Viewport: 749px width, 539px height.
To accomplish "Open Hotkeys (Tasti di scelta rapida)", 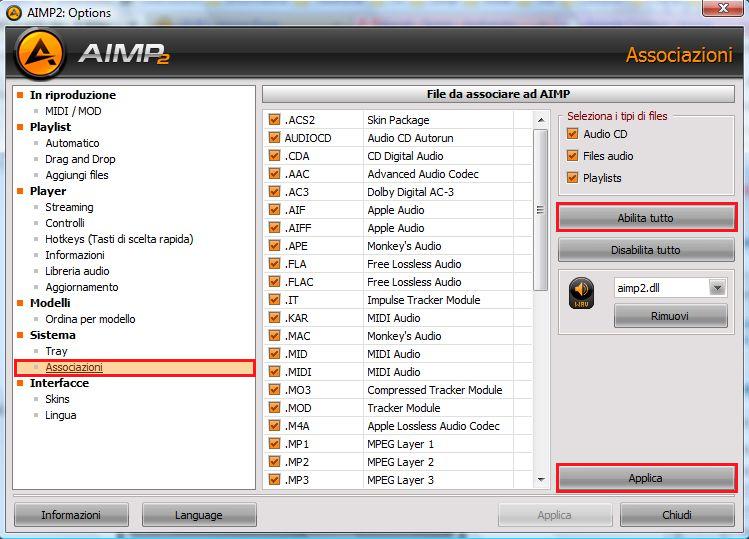I will pos(119,239).
